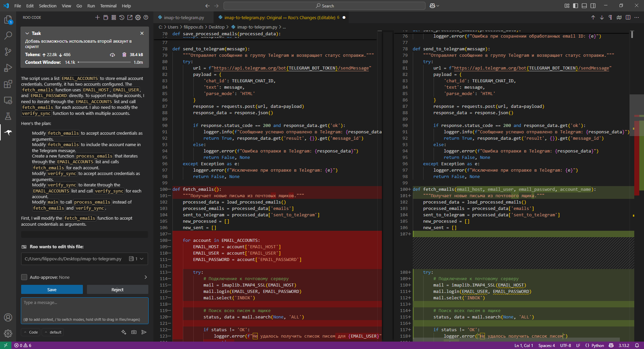Add image with camera icon
This screenshot has width=644, height=349.
pos(134,332)
